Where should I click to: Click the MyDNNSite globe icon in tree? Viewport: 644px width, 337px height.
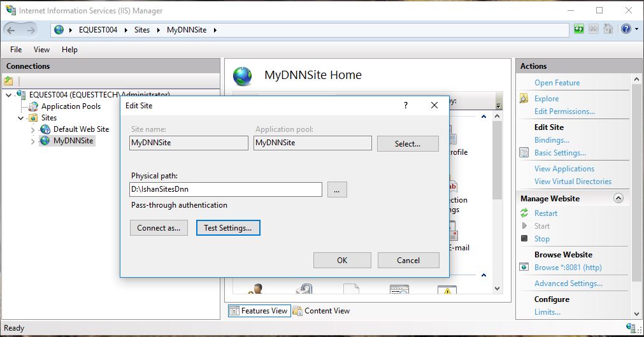coord(45,141)
